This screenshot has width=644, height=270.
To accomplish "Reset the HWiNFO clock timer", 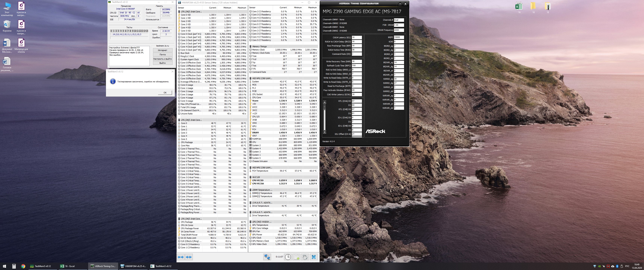I will pyautogui.click(x=288, y=257).
